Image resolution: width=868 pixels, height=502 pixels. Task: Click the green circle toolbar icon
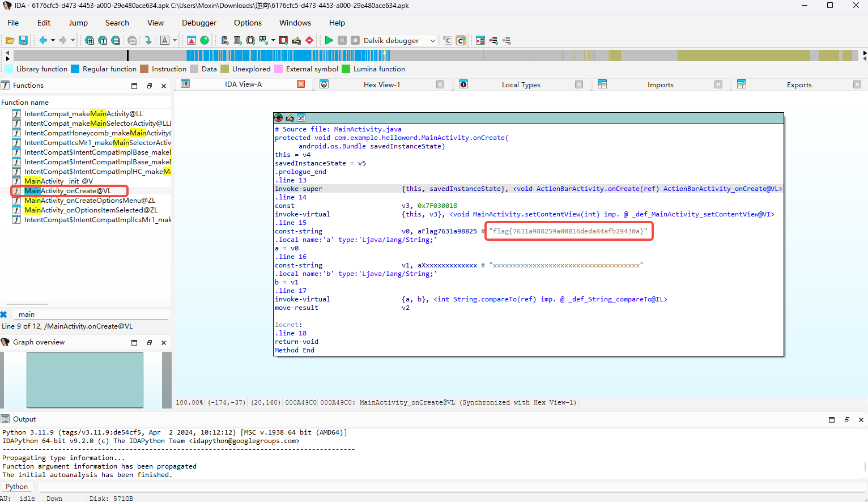click(205, 40)
